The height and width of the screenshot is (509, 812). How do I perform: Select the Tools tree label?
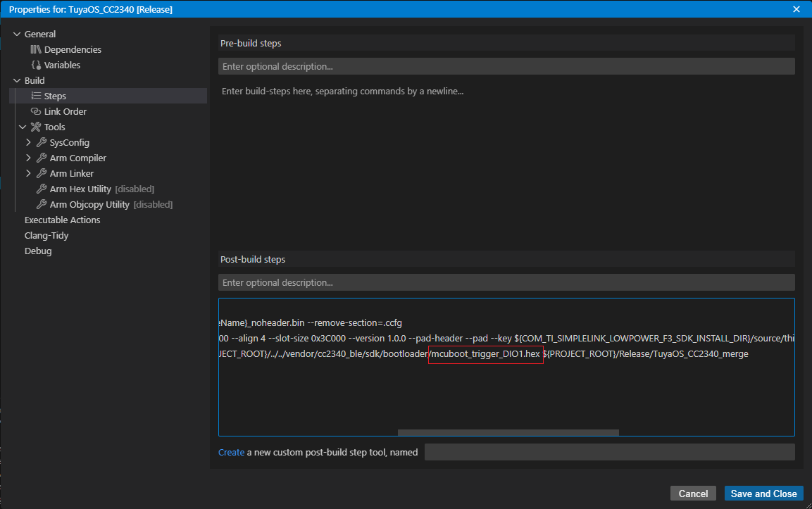pos(54,127)
